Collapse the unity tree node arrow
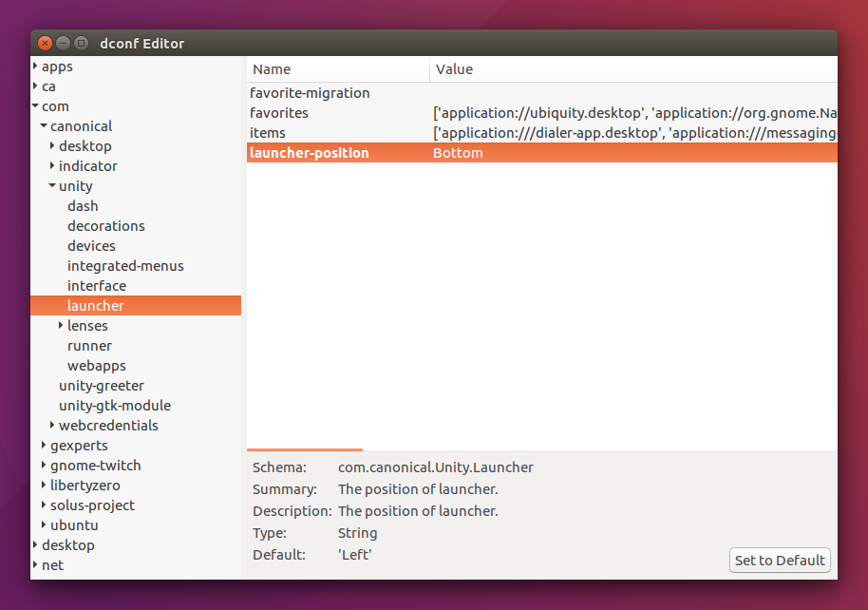Viewport: 868px width, 610px height. pyautogui.click(x=52, y=185)
